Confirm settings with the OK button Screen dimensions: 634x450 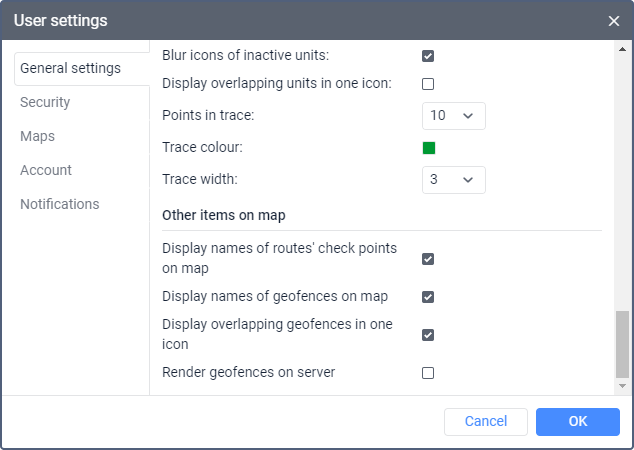[x=577, y=422]
